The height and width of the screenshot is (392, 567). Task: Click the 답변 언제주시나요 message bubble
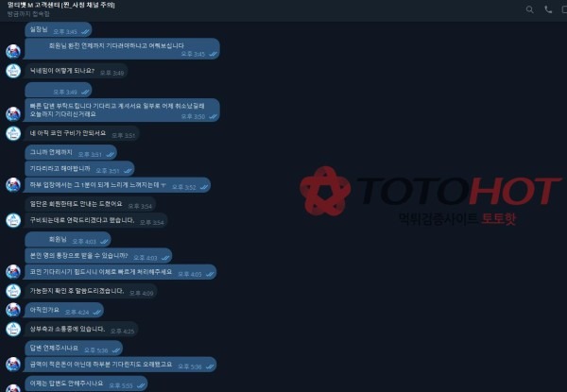[x=74, y=349]
